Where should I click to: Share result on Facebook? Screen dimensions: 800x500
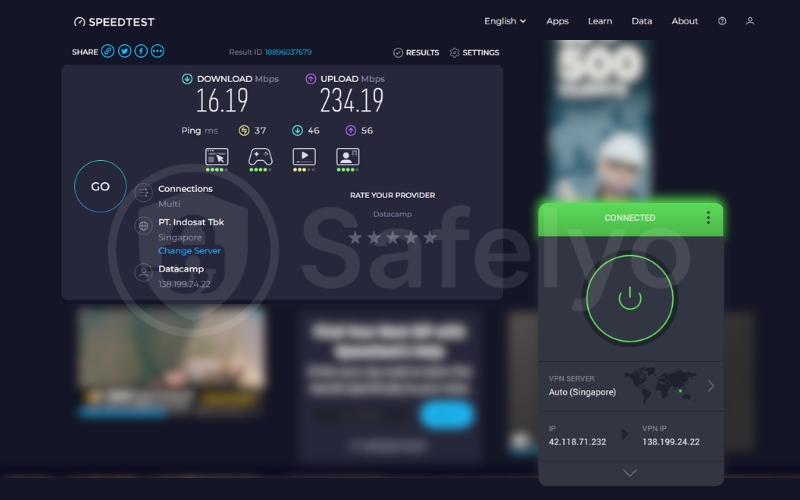[141, 51]
